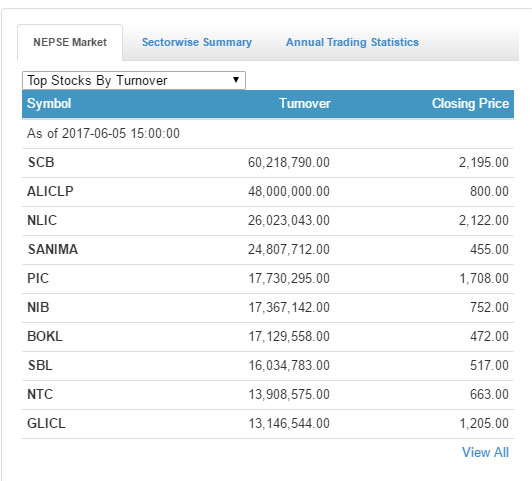The height and width of the screenshot is (481, 532).
Task: Click closing price 1,708.00
Action: coord(484,278)
